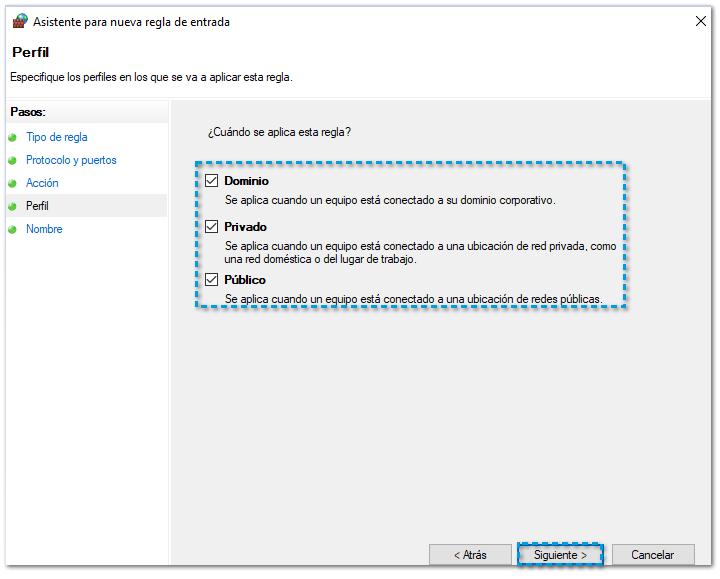Viewport: 720px width, 579px height.
Task: Click green bullet beside Tipo de regla
Action: (12, 138)
